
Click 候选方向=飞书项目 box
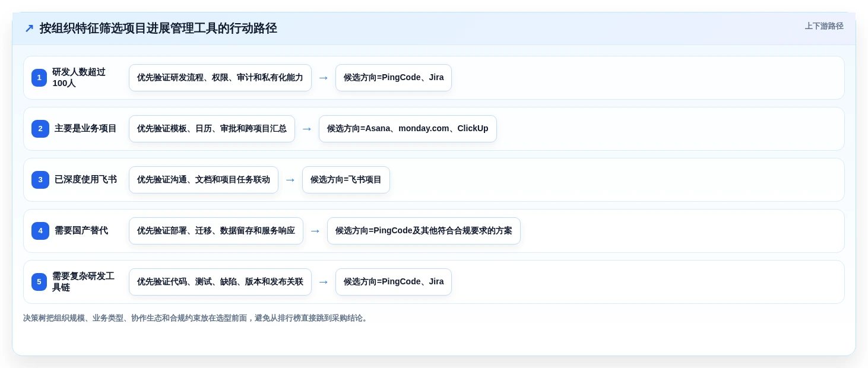tap(346, 180)
